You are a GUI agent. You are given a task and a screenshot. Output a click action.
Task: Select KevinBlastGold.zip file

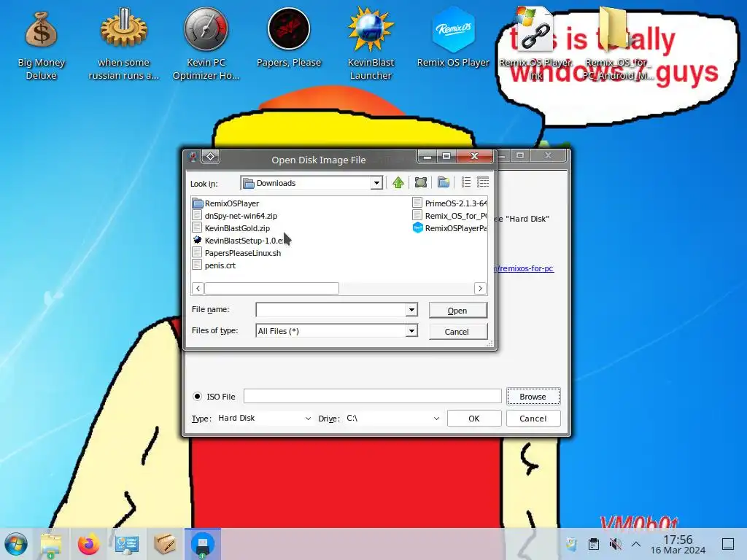(231, 228)
